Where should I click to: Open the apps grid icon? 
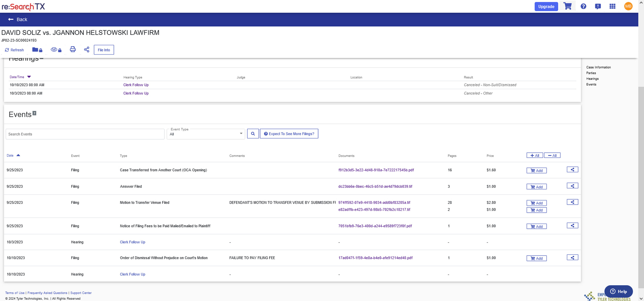[612, 6]
